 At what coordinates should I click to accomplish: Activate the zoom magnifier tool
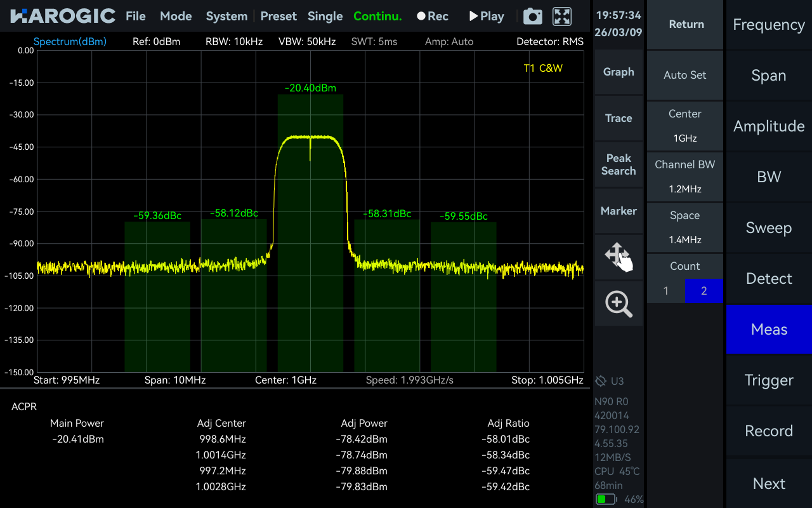click(619, 304)
